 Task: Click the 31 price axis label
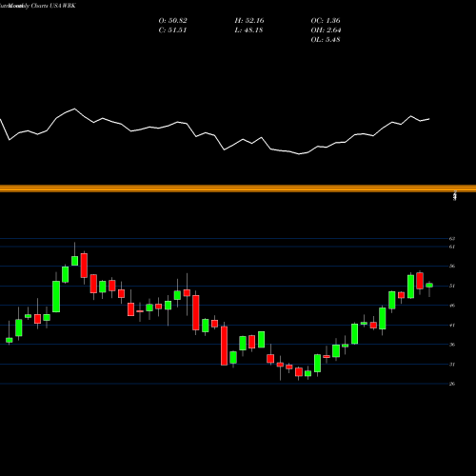(x=452, y=365)
